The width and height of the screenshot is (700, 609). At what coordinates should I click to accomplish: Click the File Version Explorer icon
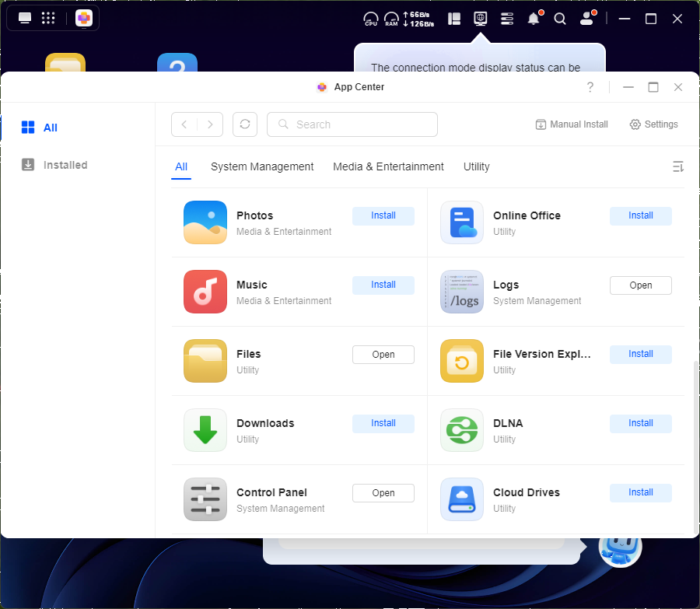[462, 361]
